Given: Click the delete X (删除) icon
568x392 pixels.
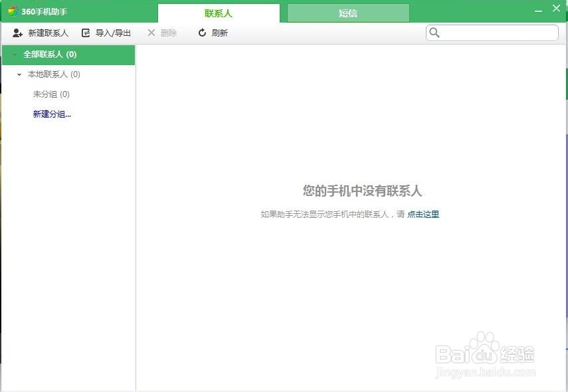Looking at the screenshot, I should pyautogui.click(x=151, y=32).
